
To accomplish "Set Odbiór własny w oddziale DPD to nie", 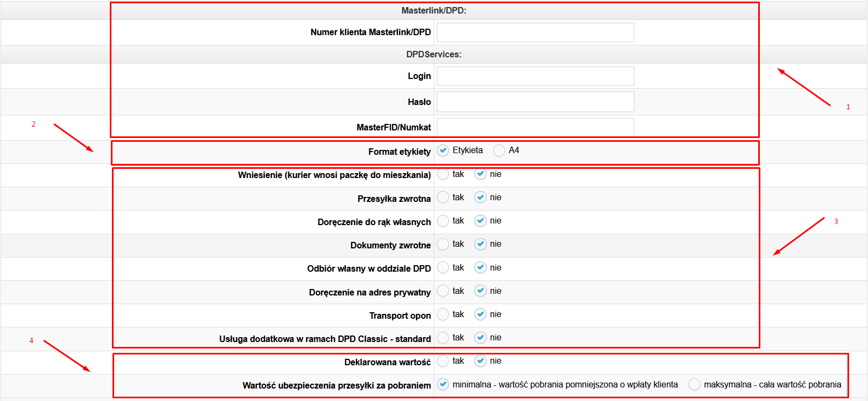I will (x=480, y=267).
